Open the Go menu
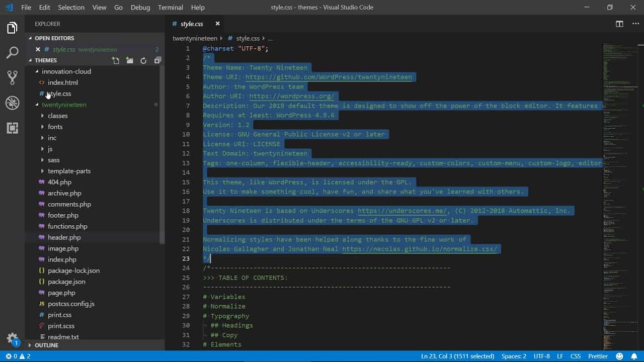Screen dimensions: 644x362 118,8
